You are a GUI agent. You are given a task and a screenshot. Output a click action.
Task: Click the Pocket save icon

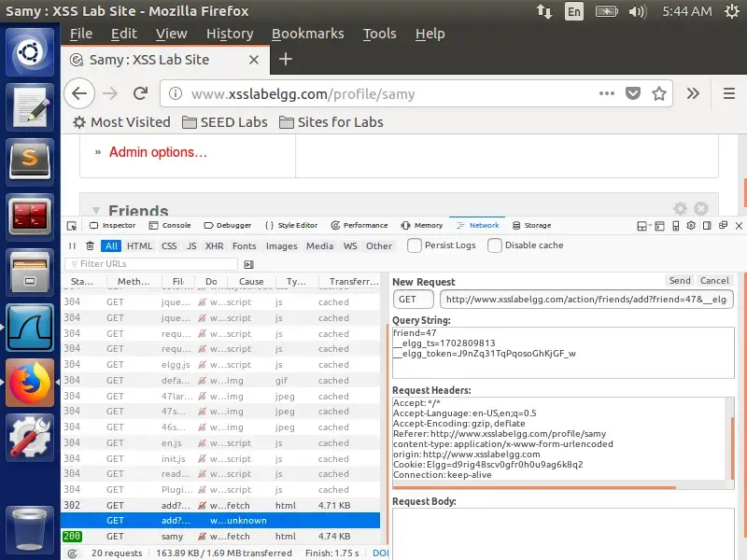coord(633,93)
